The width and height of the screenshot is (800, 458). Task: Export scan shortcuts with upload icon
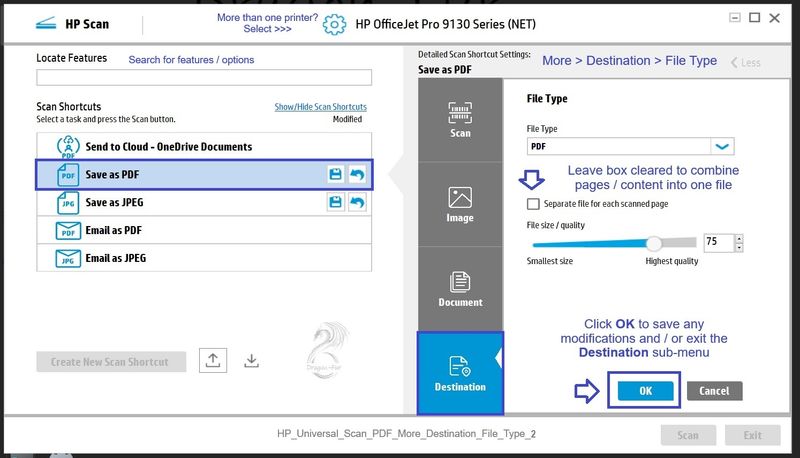(x=213, y=361)
